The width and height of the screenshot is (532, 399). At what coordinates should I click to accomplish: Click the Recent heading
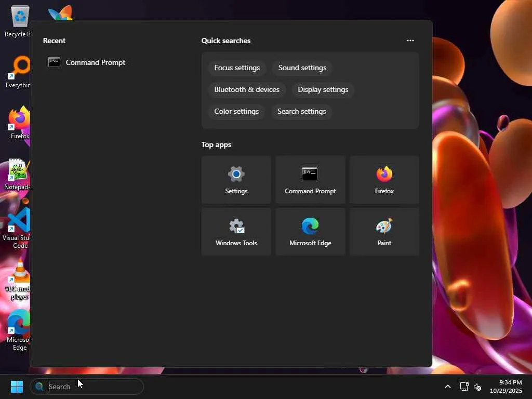[54, 41]
